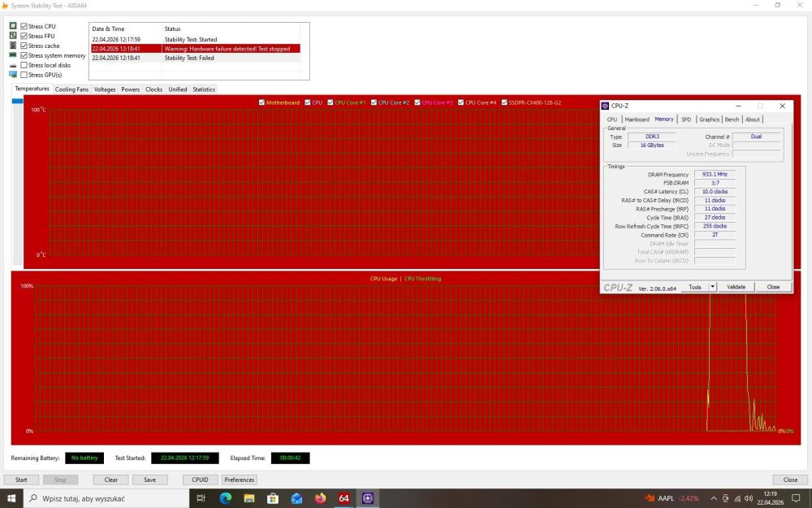Show hidden system tray icons
Image resolution: width=812 pixels, height=508 pixels.
[x=714, y=499]
